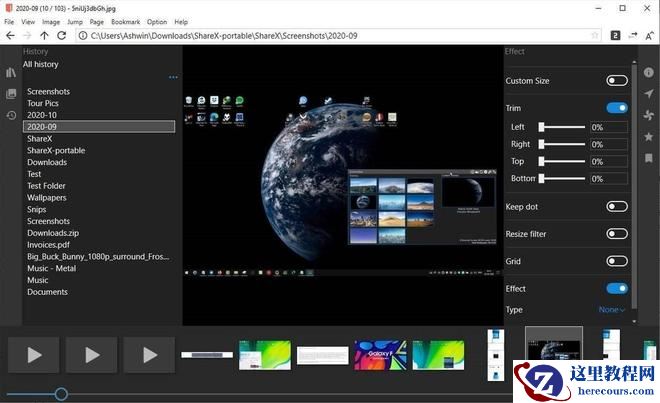Image resolution: width=660 pixels, height=403 pixels.
Task: Open Invoices.pdf from the history list
Action: (48, 244)
